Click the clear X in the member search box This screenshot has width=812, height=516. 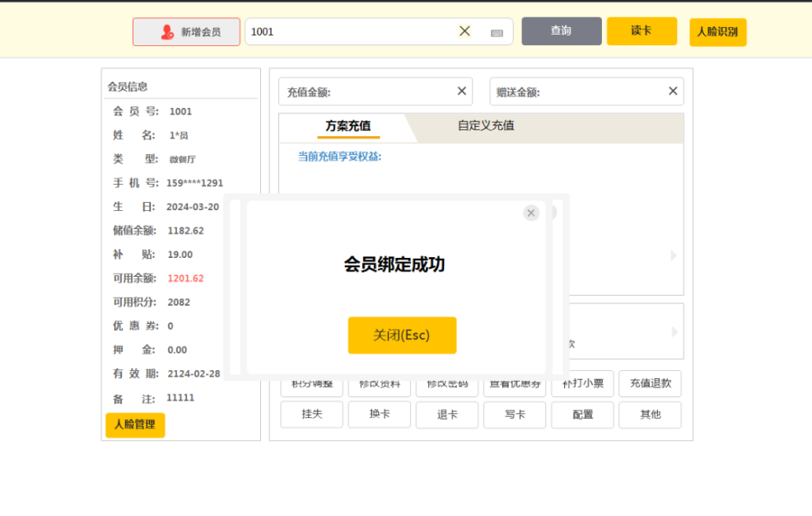point(464,31)
